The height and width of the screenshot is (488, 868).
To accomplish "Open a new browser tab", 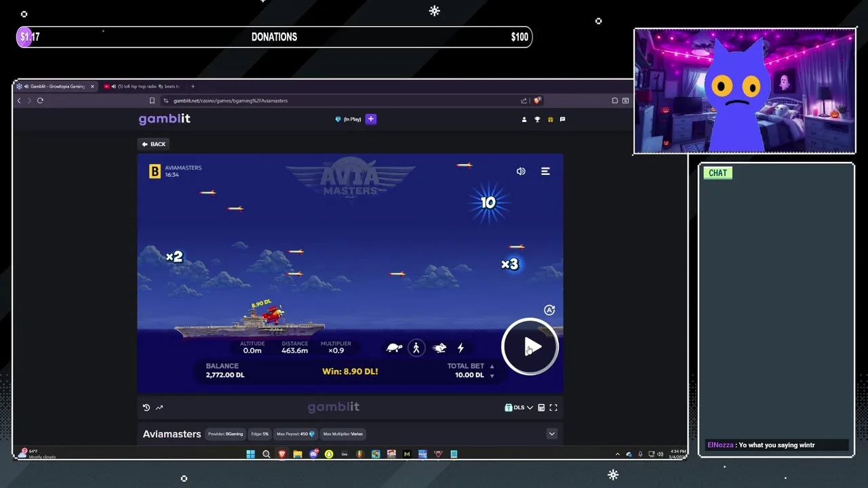I will [x=193, y=86].
